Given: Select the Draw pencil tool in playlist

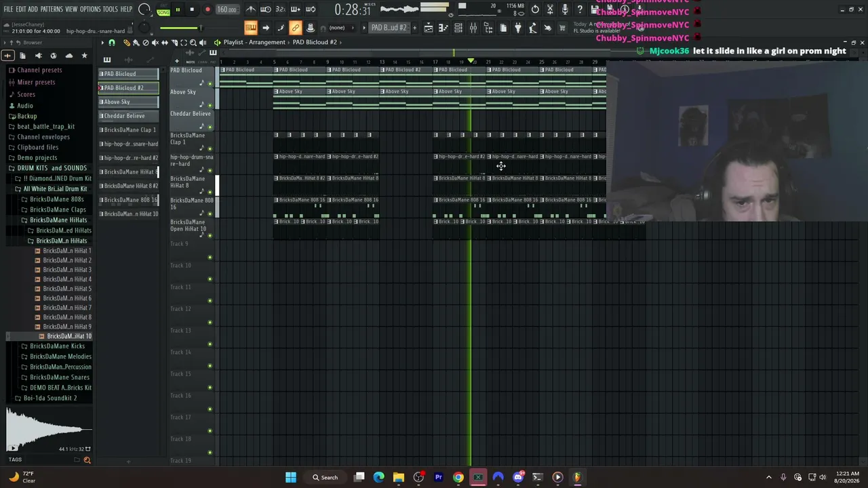Looking at the screenshot, I should 126,42.
